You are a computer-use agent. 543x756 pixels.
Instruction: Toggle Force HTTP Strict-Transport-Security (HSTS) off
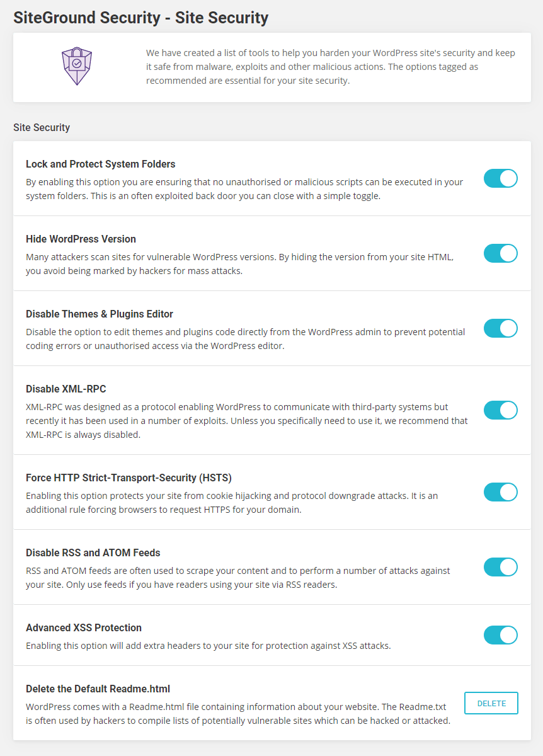pyautogui.click(x=500, y=492)
